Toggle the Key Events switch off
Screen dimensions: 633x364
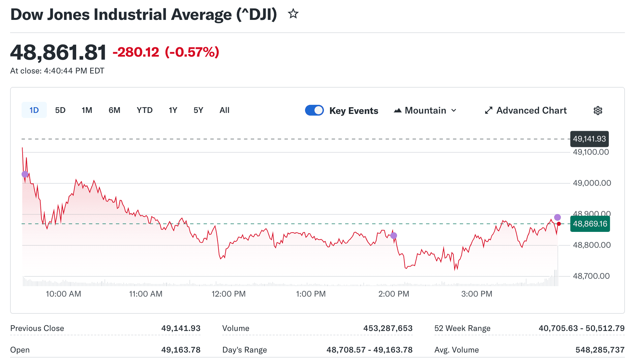[x=314, y=110]
